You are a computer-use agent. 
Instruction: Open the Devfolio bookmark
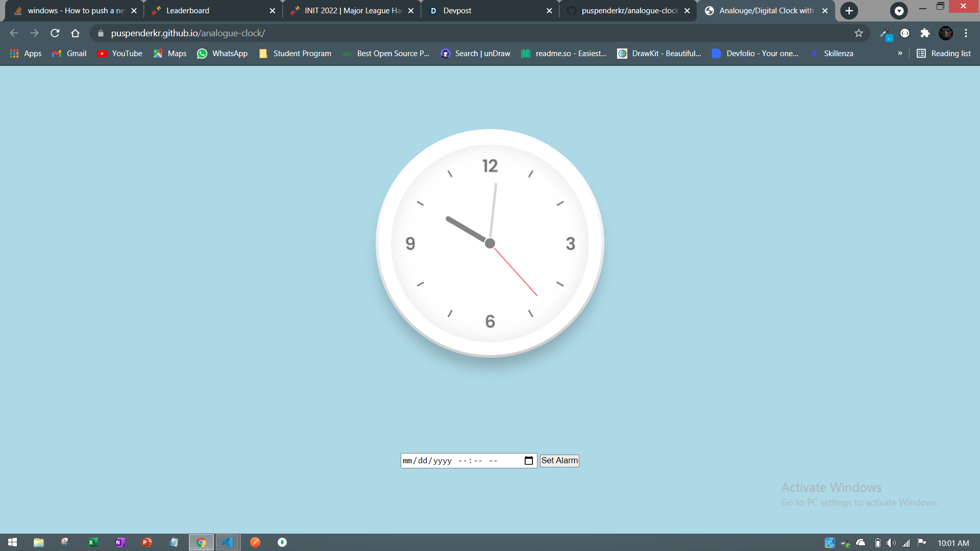coord(755,53)
